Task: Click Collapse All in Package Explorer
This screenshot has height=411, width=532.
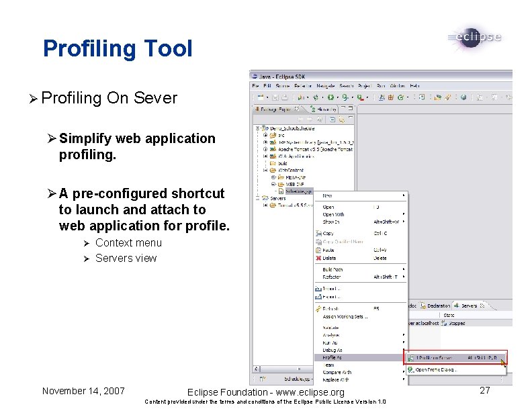Action: tap(332, 120)
